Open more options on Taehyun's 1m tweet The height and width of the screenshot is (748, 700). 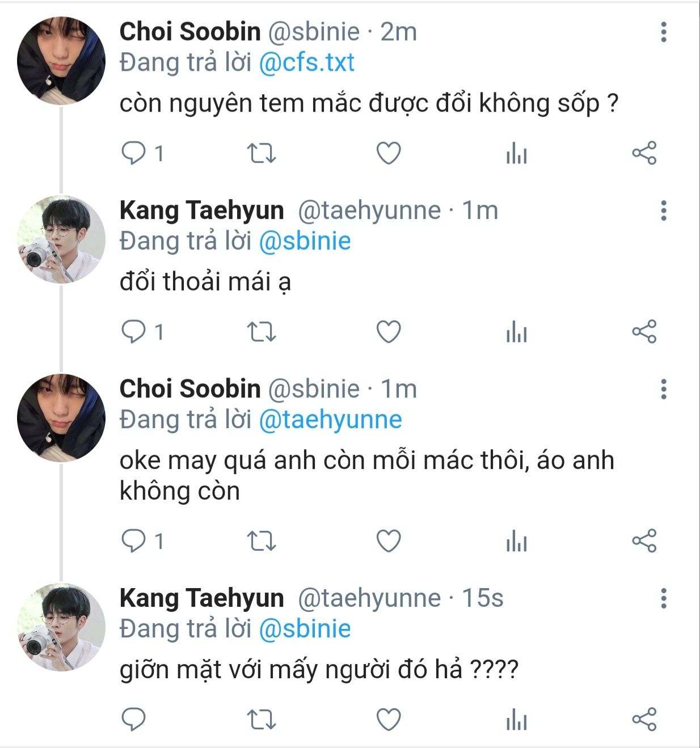click(x=663, y=211)
